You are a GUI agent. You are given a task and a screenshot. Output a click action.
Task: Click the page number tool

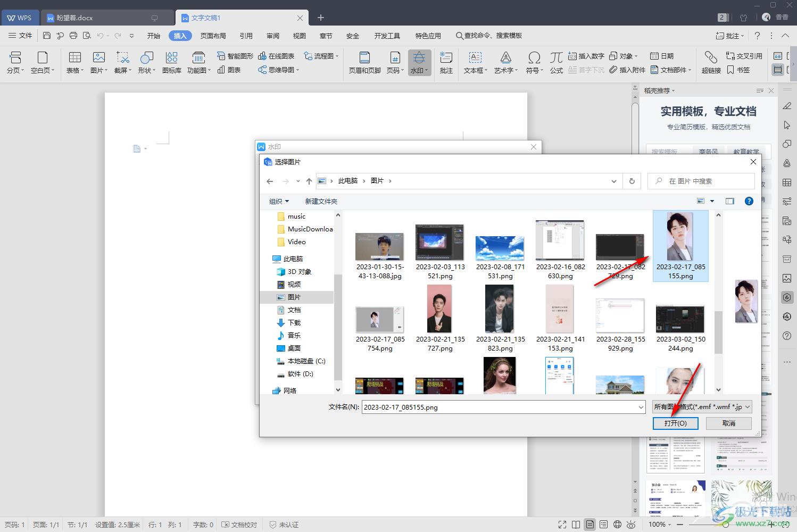pos(395,62)
